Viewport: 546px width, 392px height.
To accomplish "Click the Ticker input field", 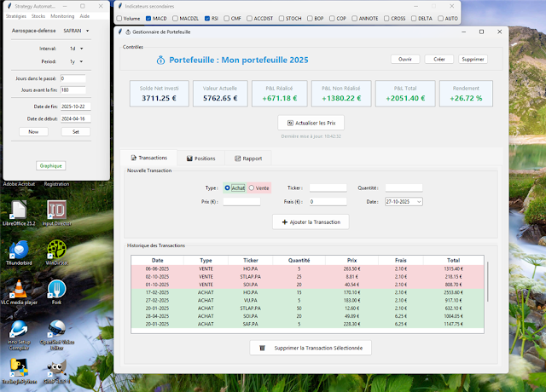I will pos(328,187).
